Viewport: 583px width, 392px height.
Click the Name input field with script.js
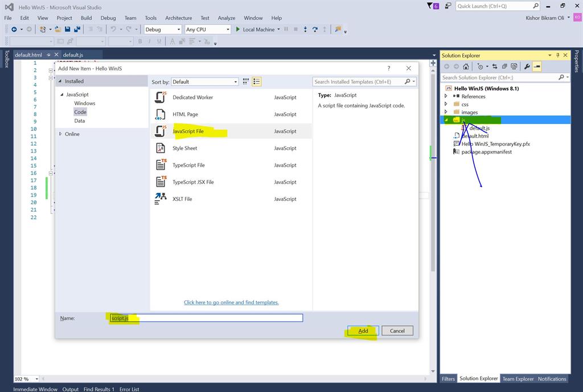click(x=206, y=318)
